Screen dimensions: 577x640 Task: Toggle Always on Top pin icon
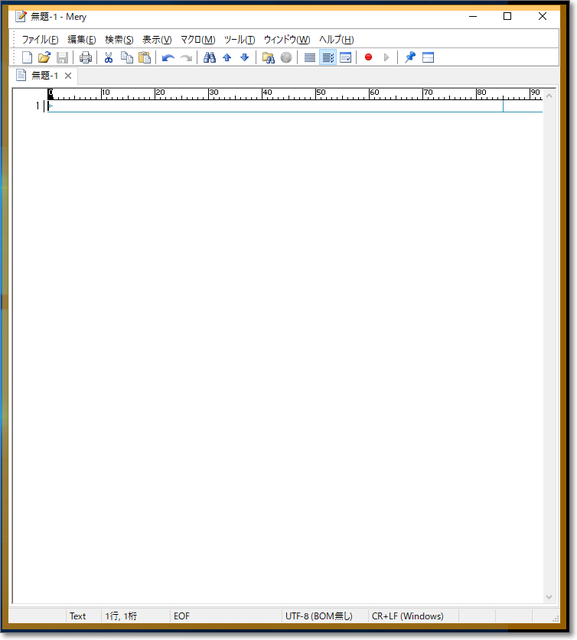[x=410, y=58]
